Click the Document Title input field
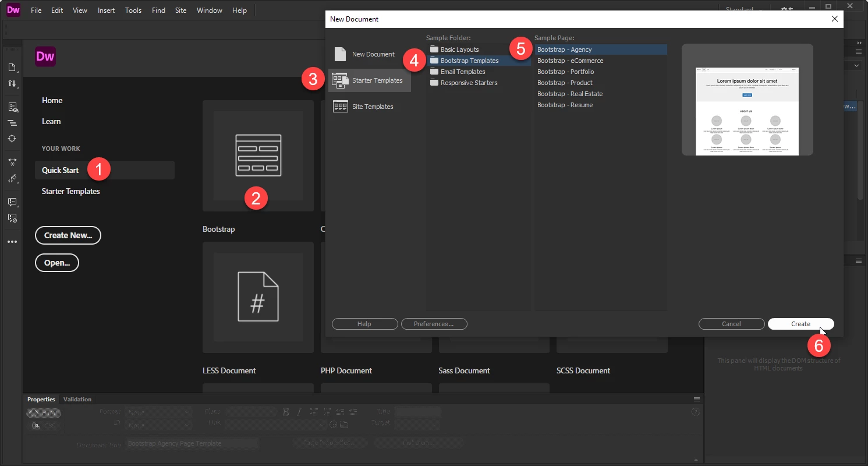This screenshot has width=868, height=466. [x=192, y=443]
